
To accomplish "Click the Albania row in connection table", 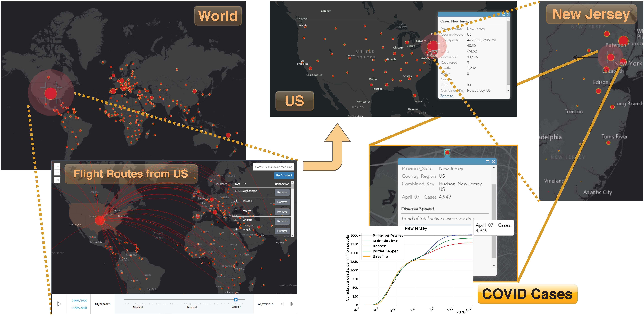I will pyautogui.click(x=262, y=202).
